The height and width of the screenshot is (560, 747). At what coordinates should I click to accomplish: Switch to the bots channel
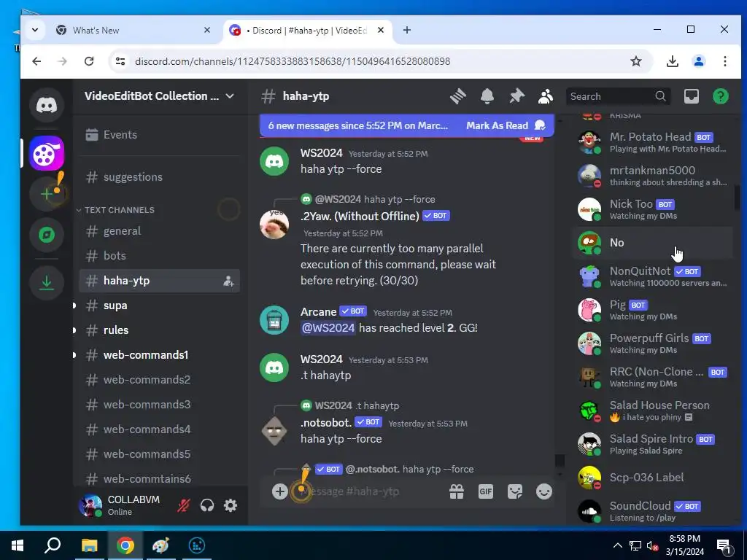(x=160, y=256)
